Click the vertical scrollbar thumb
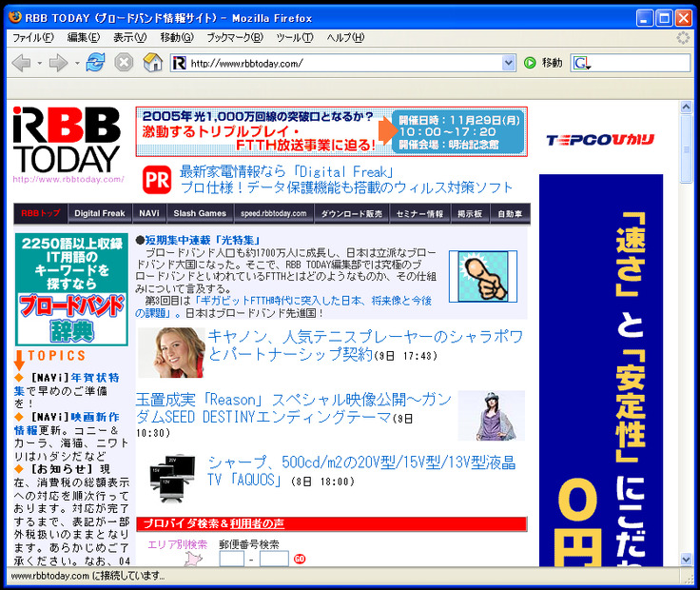Viewport: 700px width, 590px height. pyautogui.click(x=686, y=148)
